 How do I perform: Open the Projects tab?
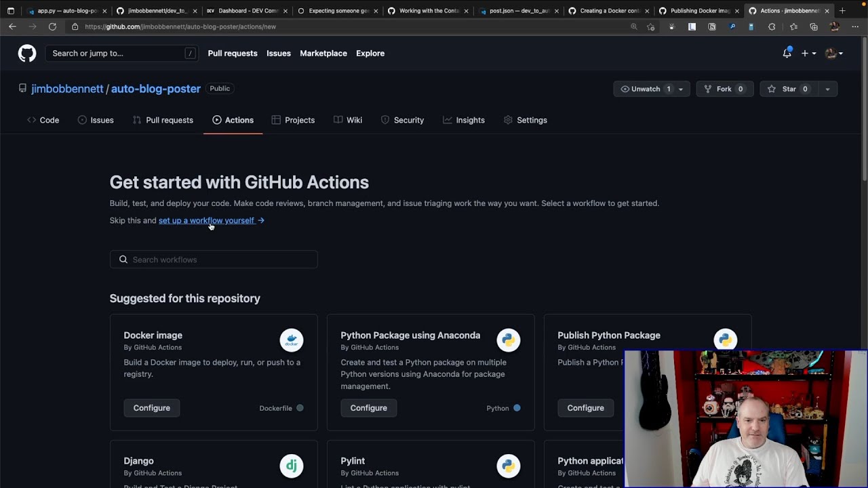point(293,120)
